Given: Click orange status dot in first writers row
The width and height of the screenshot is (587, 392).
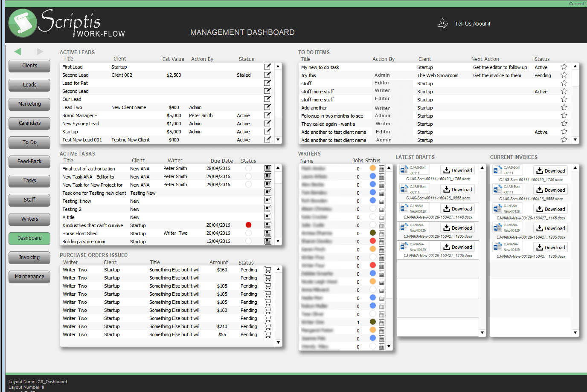Looking at the screenshot, I should (372, 168).
